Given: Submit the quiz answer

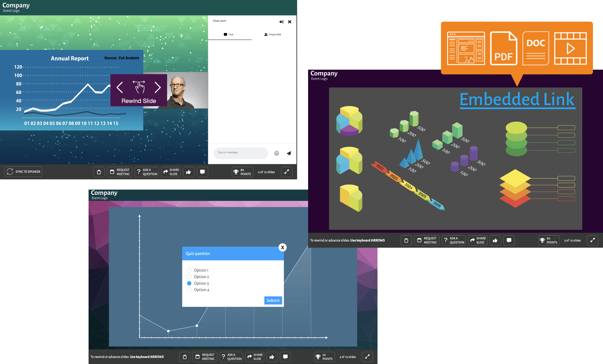Looking at the screenshot, I should (273, 300).
